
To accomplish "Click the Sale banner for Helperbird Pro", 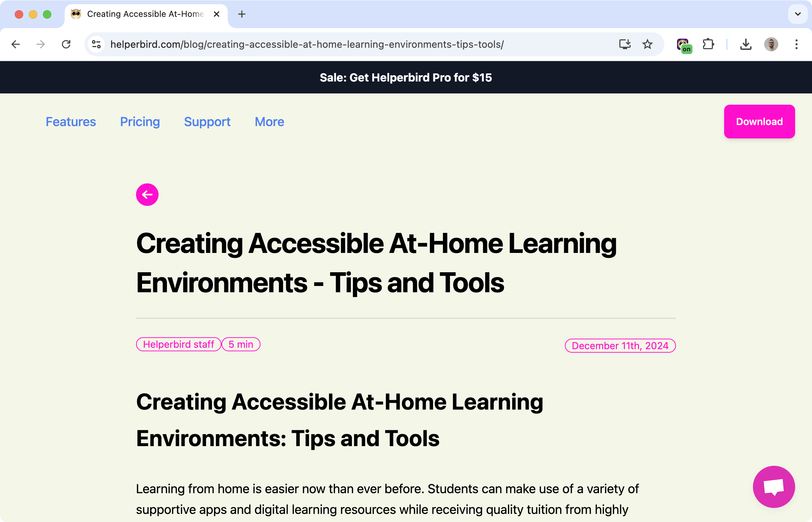I will [406, 77].
